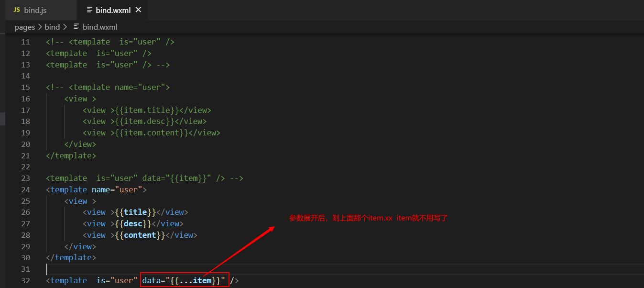Click the comment start <!-- on line 11

pos(55,42)
